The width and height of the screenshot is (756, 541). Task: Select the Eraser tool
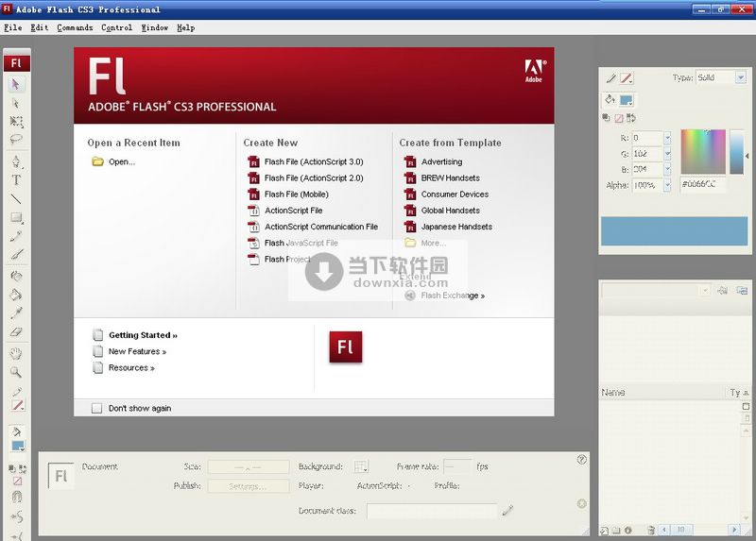point(16,331)
